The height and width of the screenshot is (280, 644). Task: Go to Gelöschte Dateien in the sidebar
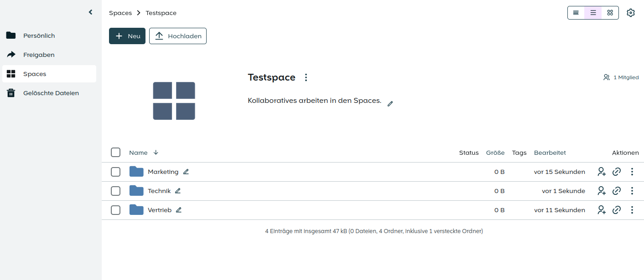[x=51, y=93]
